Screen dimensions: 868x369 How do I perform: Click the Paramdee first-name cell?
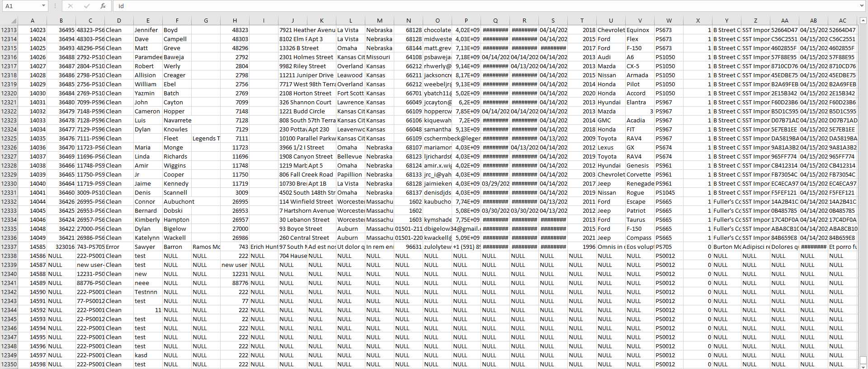pos(148,57)
